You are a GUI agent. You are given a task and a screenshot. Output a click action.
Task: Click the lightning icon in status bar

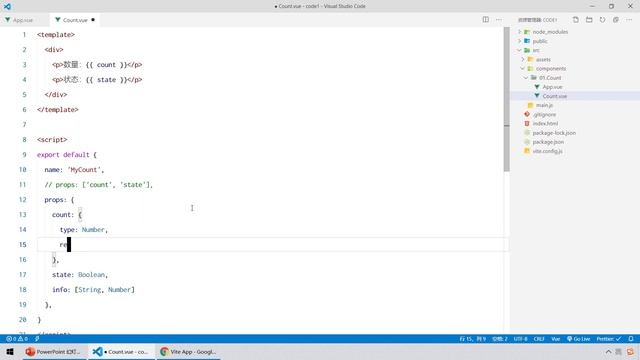[37, 339]
